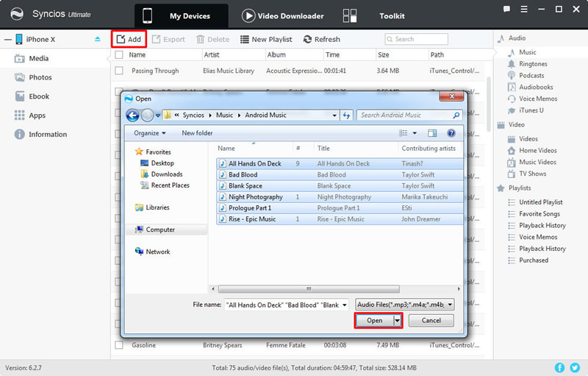Open the Organize dropdown menu

click(150, 133)
